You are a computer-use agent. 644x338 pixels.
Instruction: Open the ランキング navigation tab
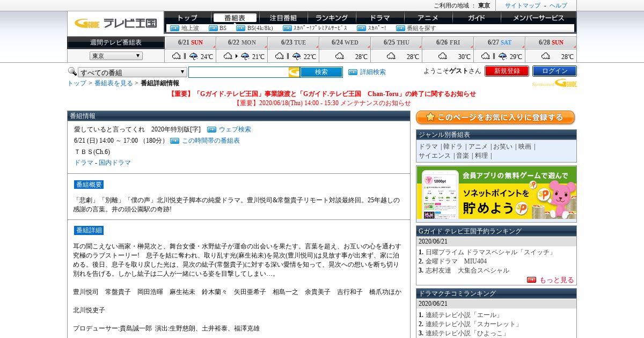[332, 18]
